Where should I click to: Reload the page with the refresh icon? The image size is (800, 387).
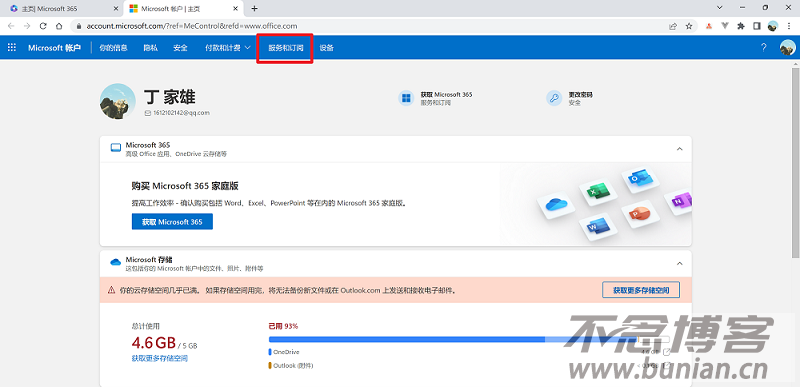pyautogui.click(x=43, y=26)
